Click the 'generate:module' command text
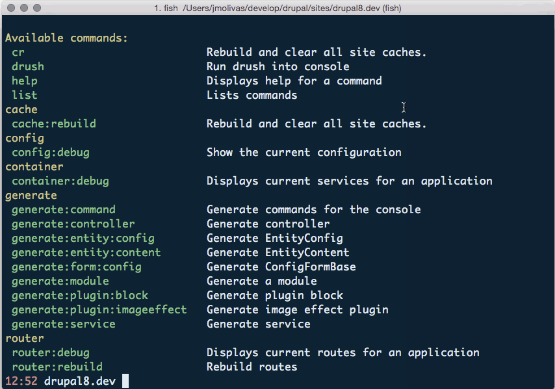555x389 pixels. (x=61, y=281)
